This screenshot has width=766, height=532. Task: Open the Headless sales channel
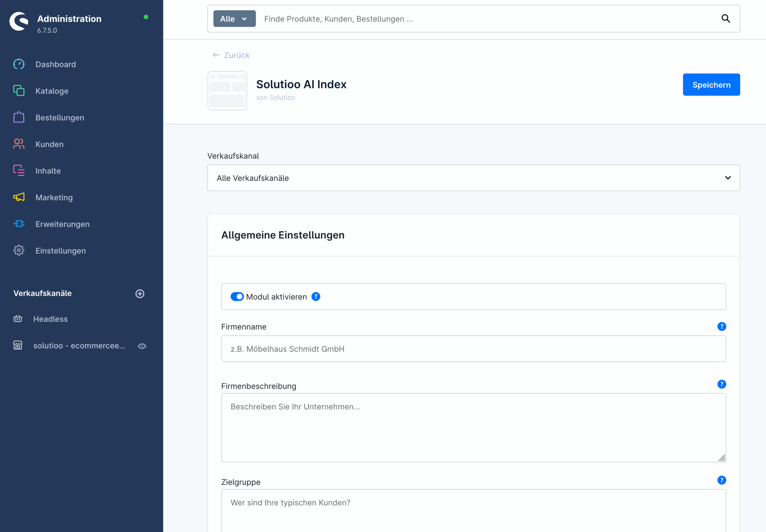coord(50,319)
